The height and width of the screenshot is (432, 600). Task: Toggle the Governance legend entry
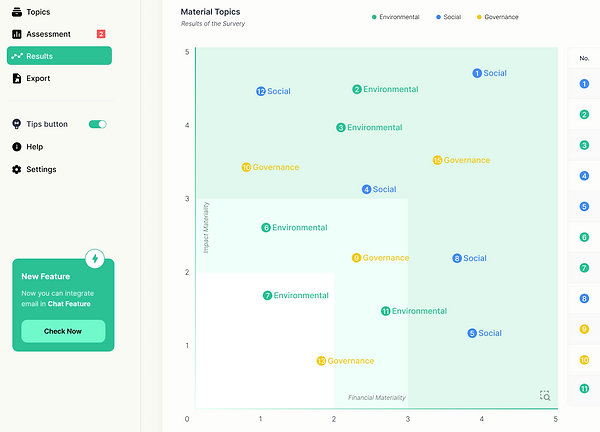pos(497,17)
